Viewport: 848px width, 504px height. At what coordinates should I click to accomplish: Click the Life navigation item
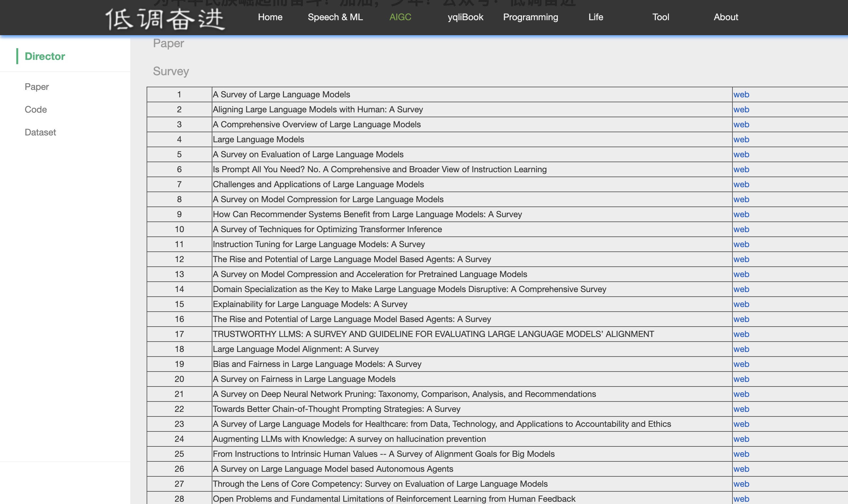[595, 17]
